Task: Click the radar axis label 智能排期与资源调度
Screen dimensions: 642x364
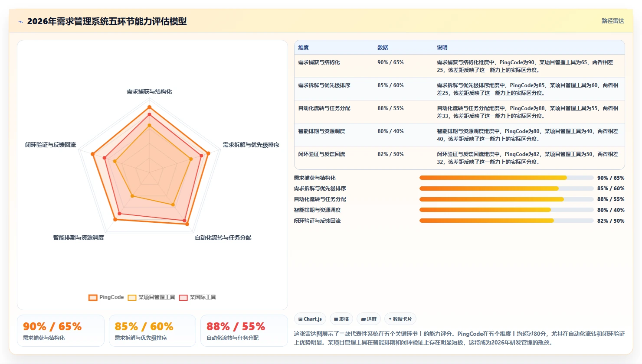Action: (79, 237)
